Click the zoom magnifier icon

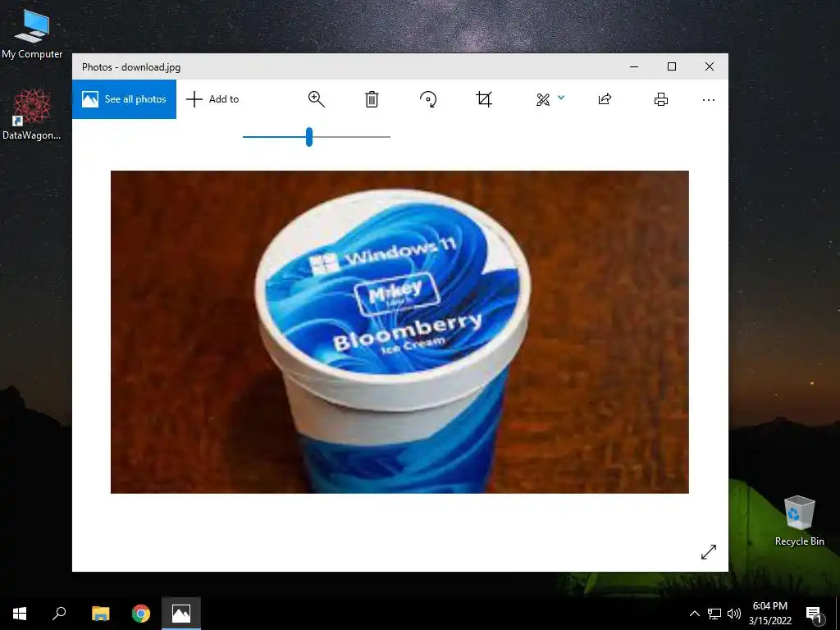click(x=316, y=99)
